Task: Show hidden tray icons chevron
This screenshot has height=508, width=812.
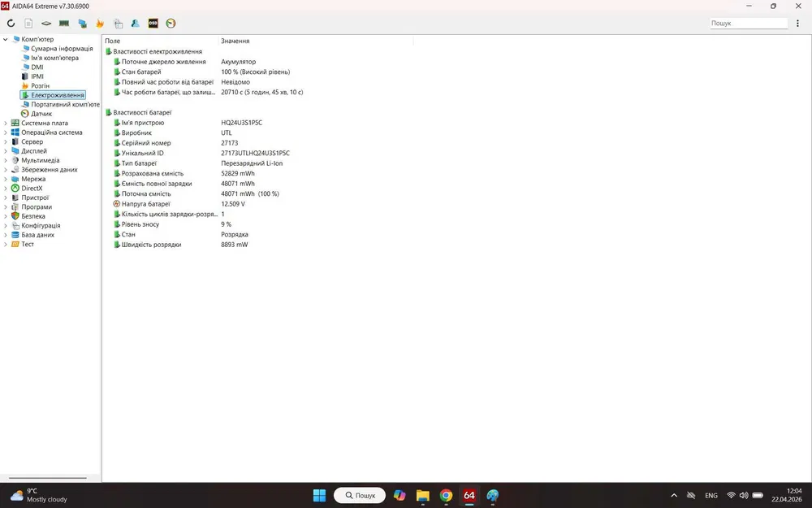Action: 674,496
